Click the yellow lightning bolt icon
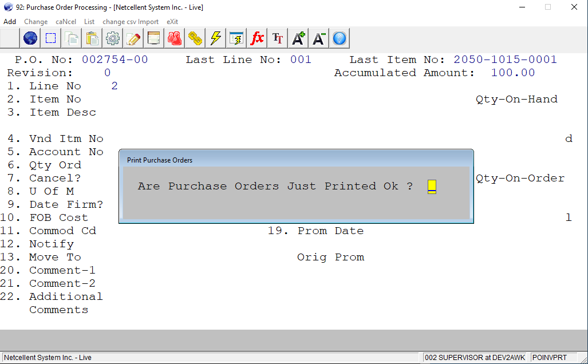The width and height of the screenshot is (588, 364). [216, 38]
